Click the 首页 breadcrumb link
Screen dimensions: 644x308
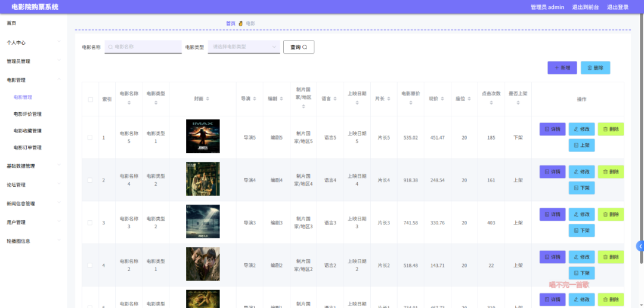tap(231, 23)
